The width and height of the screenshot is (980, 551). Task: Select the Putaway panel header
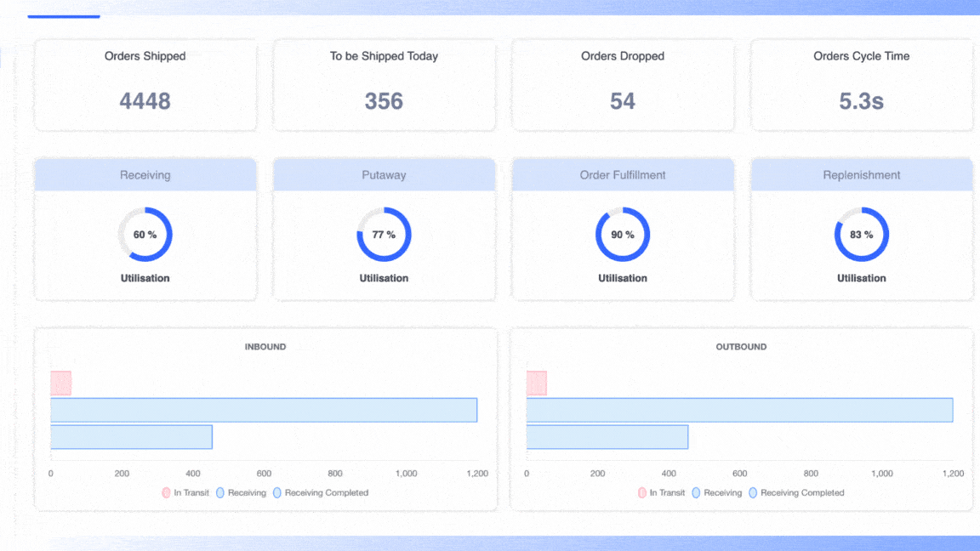tap(384, 175)
